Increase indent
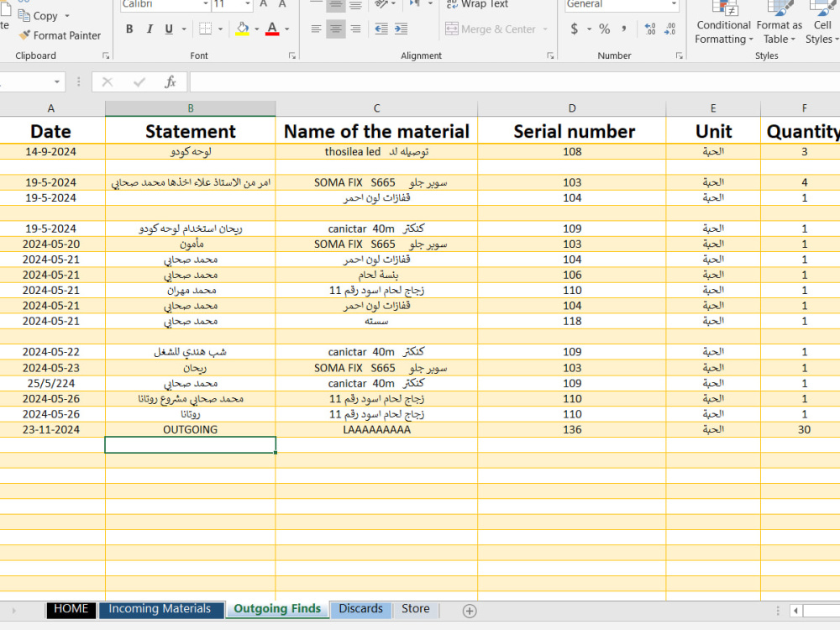Screen dimensions: 840x630 [402, 29]
